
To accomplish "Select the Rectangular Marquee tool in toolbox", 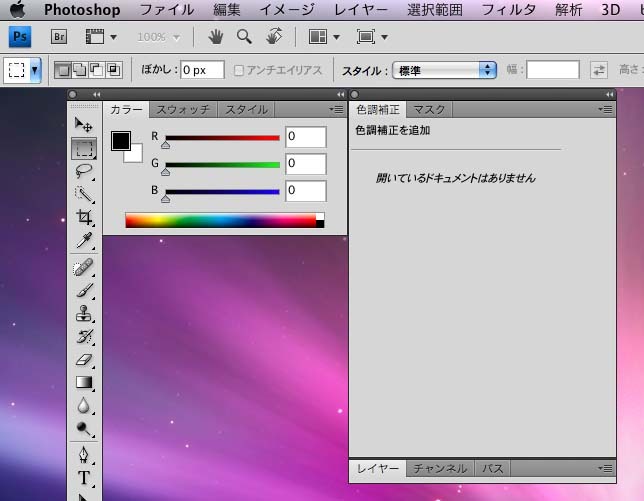I will click(84, 148).
